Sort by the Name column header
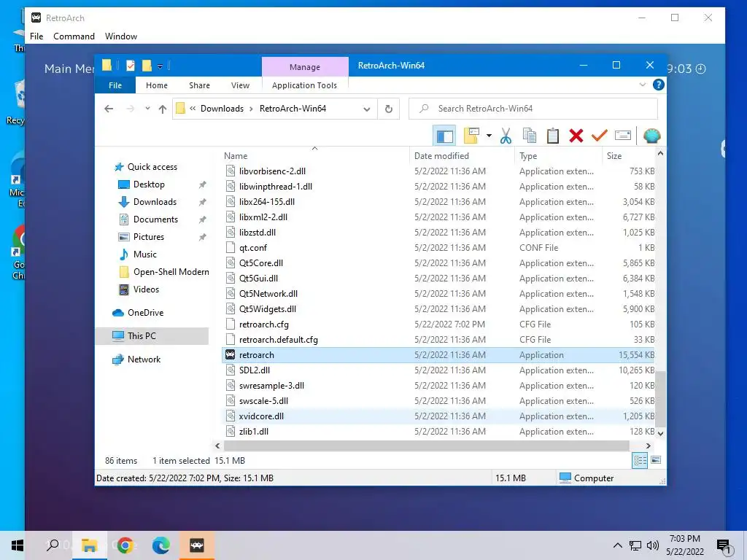This screenshot has height=560, width=747. tap(315, 156)
